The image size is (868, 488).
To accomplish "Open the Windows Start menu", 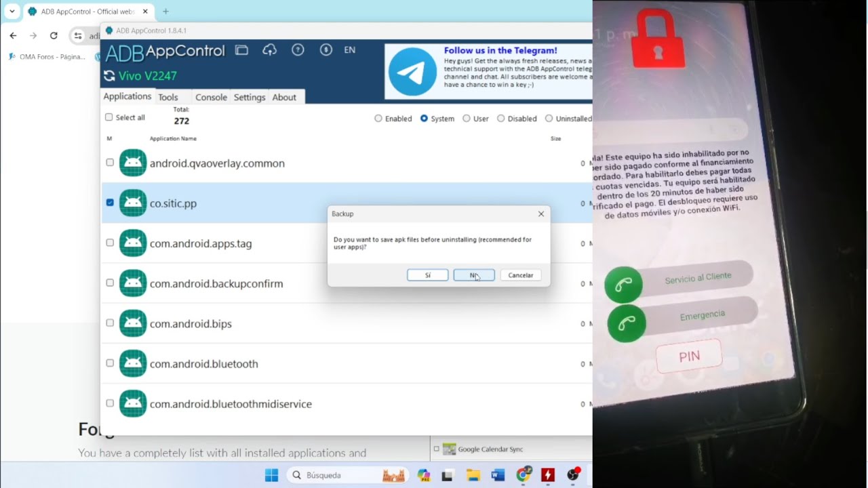I will pos(271,475).
